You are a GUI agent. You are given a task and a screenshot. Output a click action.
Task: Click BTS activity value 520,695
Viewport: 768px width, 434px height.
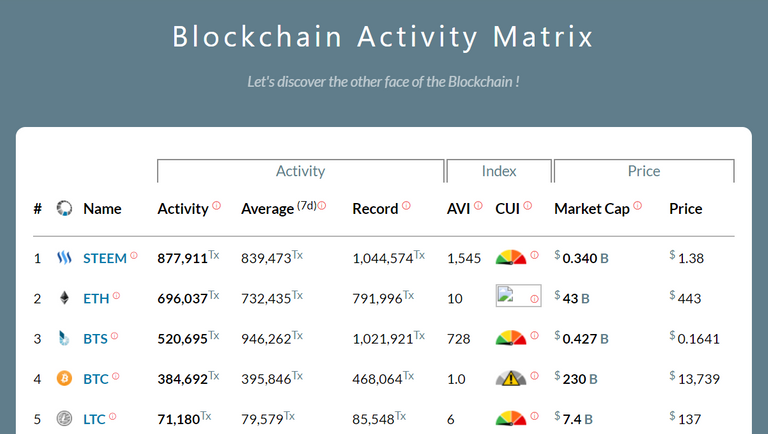click(x=183, y=338)
